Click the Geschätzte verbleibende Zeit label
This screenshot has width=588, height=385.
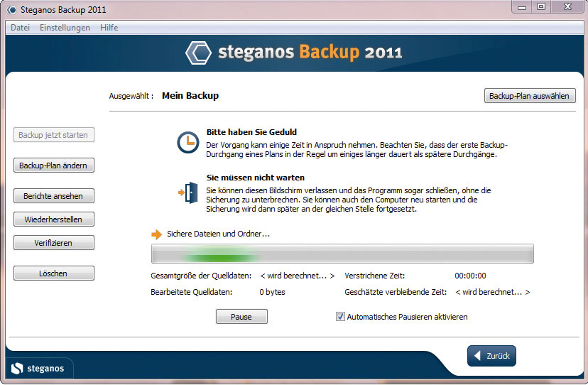396,292
